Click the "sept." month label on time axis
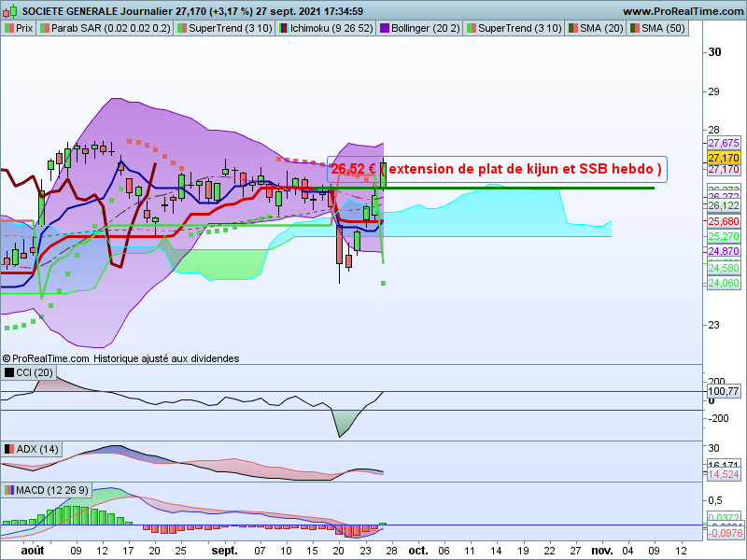Viewport: 747px width, 560px height. pyautogui.click(x=224, y=551)
